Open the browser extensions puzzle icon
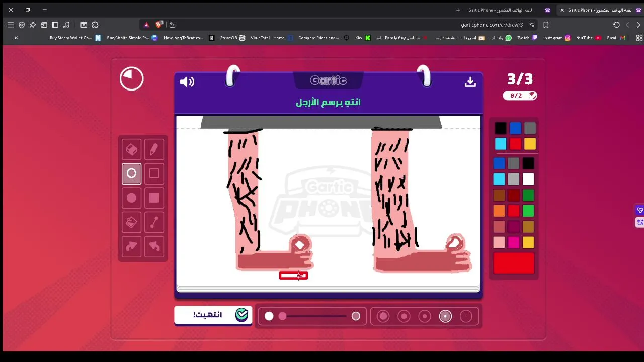Image resolution: width=644 pixels, height=362 pixels. [95, 25]
